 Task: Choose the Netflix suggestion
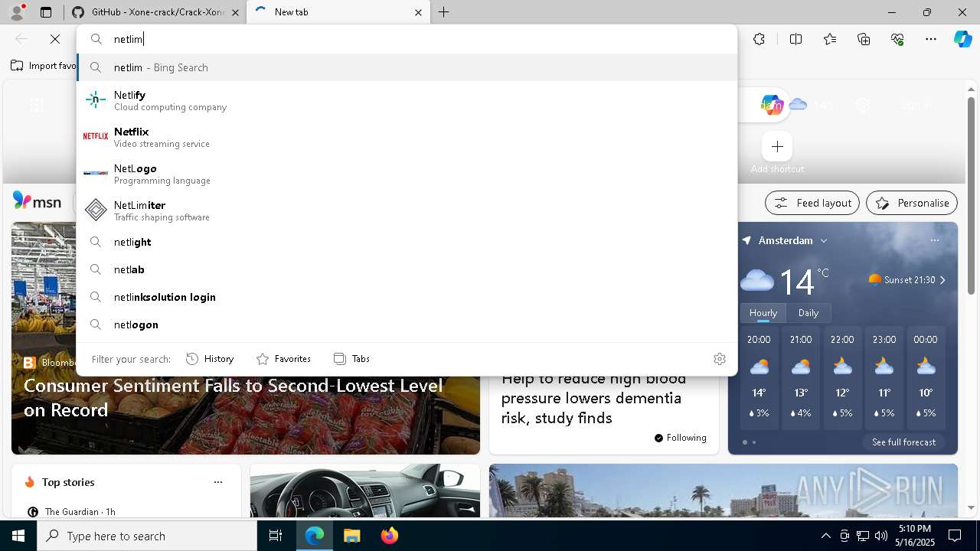point(407,137)
